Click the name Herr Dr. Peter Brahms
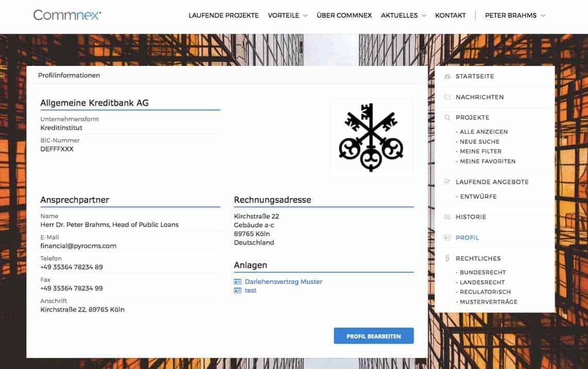This screenshot has width=588, height=369. (75, 224)
